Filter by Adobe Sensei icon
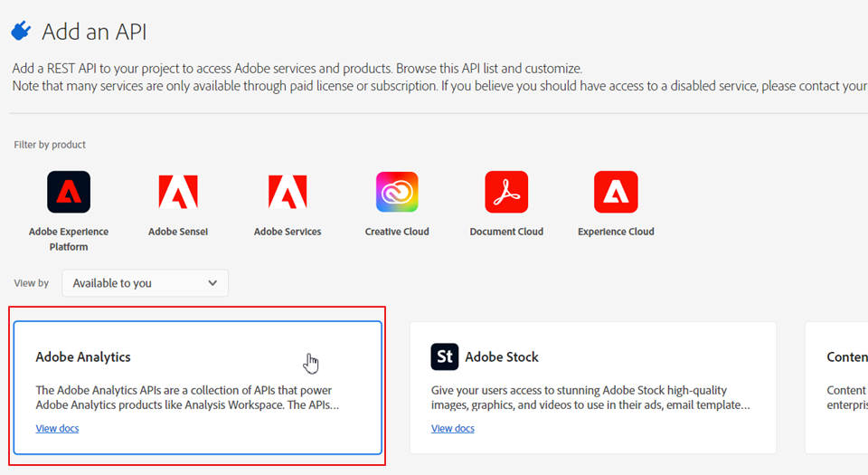 pos(178,192)
